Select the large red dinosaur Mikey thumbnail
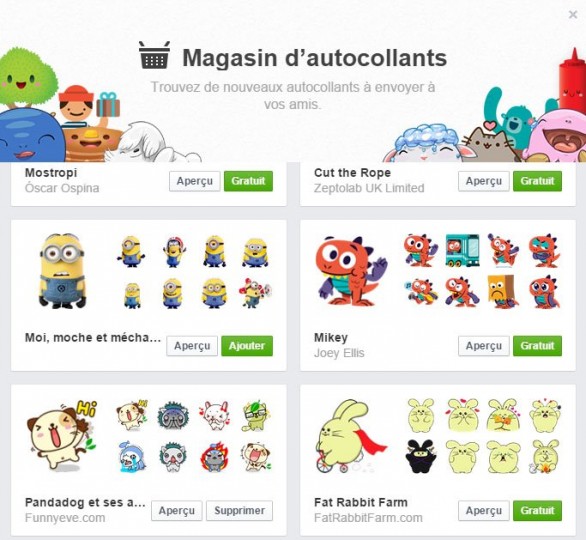 coord(351,271)
